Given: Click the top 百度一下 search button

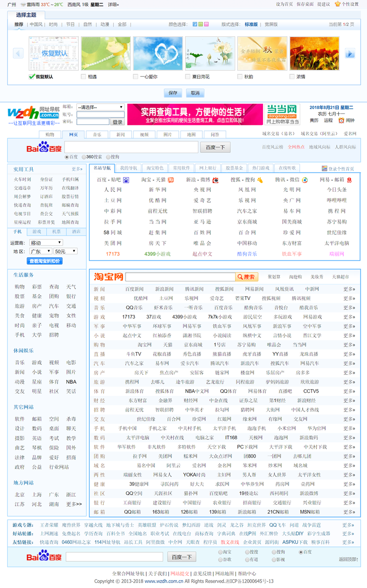Looking at the screenshot, I should coord(215,147).
